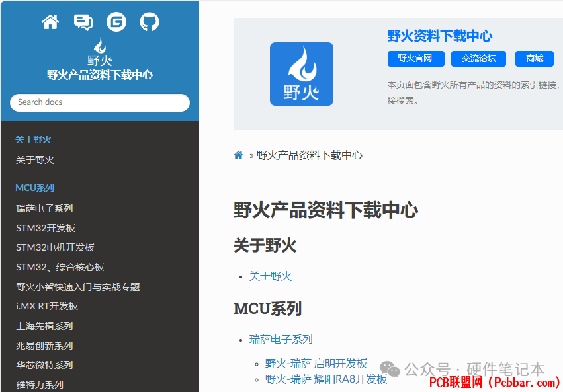Open the forum chat bubble icon

[x=83, y=22]
